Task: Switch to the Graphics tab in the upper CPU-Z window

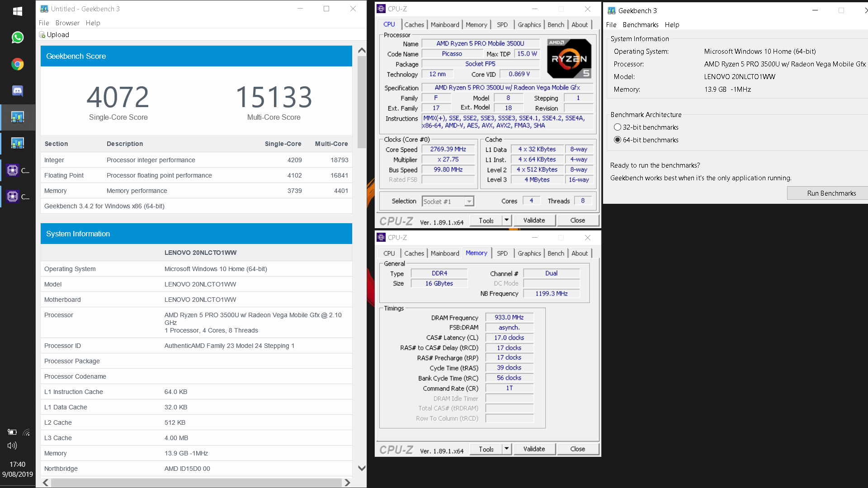Action: [x=529, y=25]
